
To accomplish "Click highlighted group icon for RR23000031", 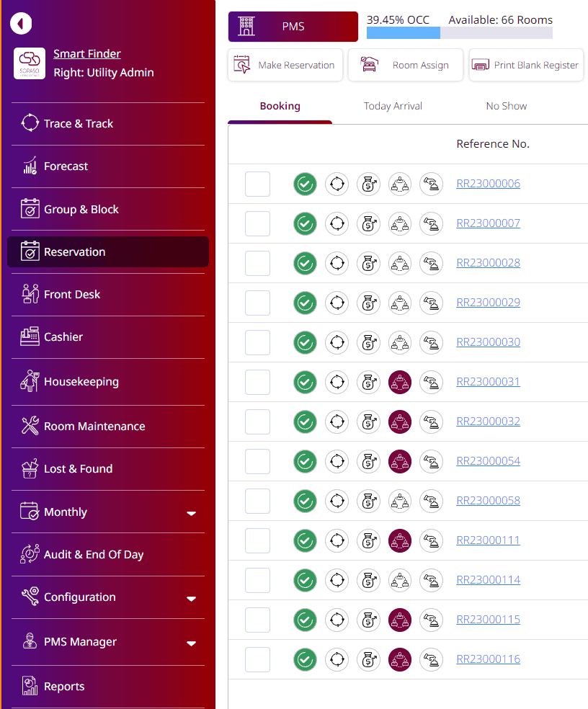I will (x=400, y=382).
